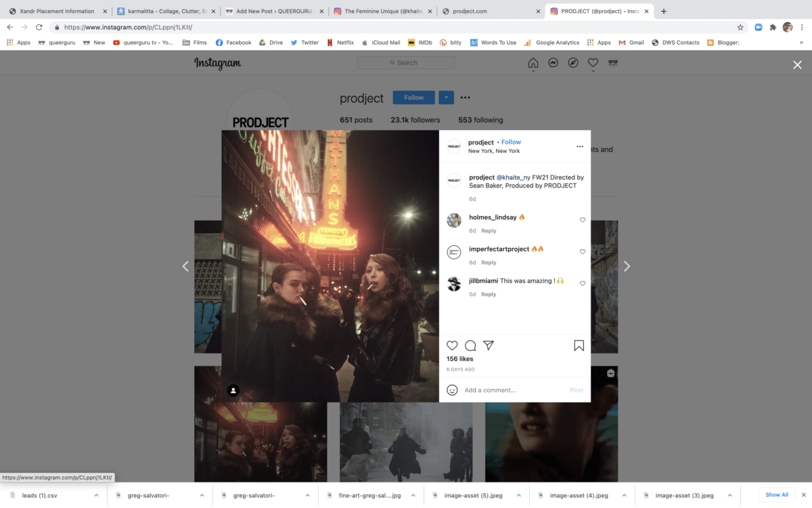Reply to imperfectartproject's comment

tap(489, 263)
